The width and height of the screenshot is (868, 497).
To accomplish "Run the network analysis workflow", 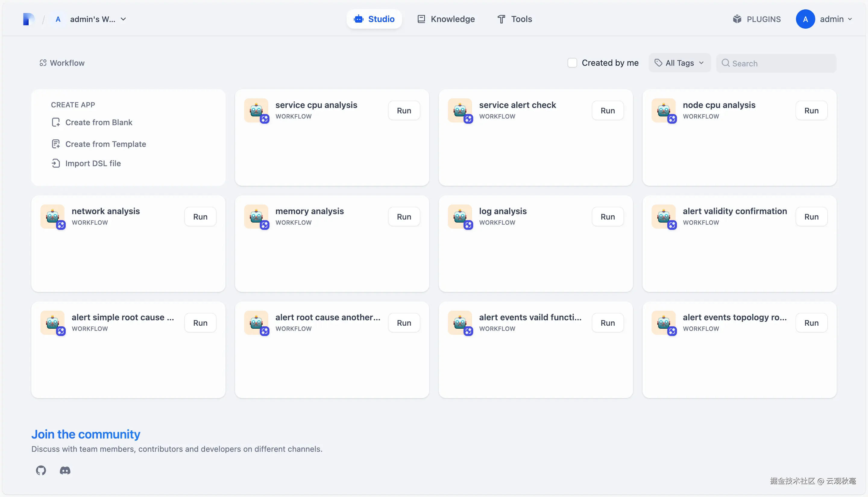I will click(x=200, y=217).
